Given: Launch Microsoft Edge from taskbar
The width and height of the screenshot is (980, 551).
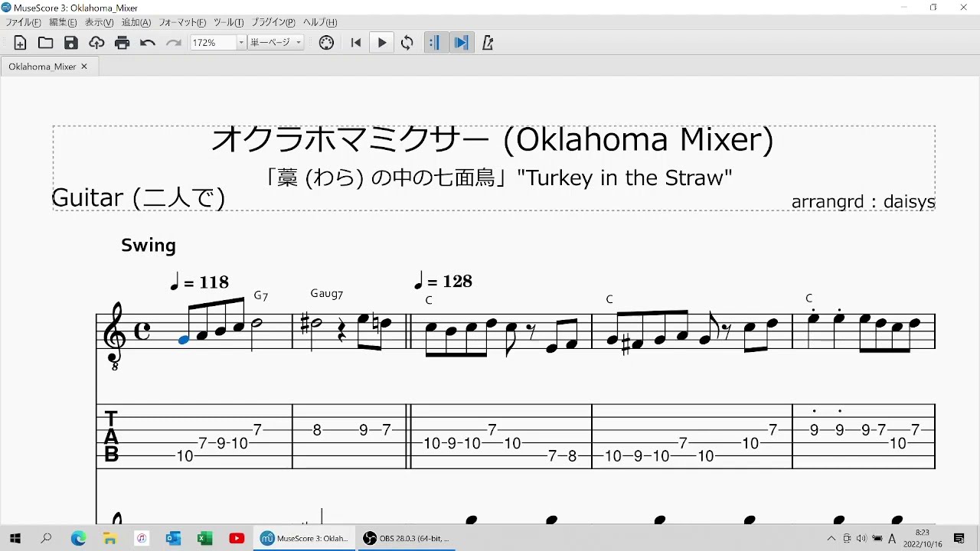Looking at the screenshot, I should (x=78, y=538).
